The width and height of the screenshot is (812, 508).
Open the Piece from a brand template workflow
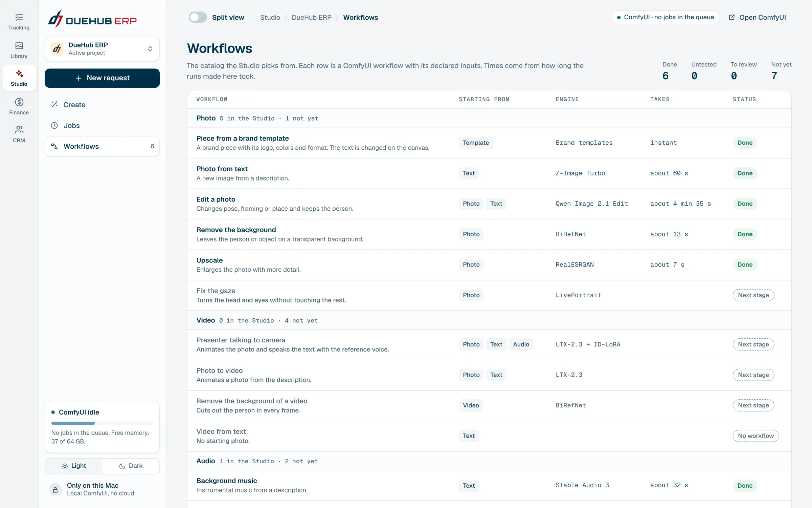pyautogui.click(x=489, y=143)
